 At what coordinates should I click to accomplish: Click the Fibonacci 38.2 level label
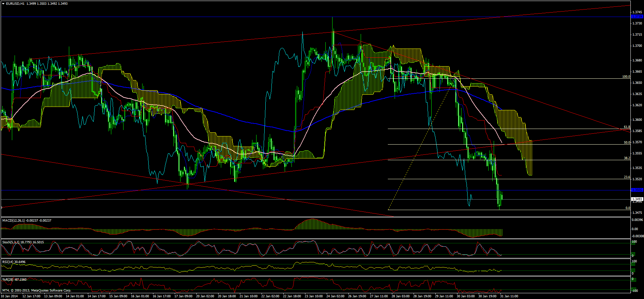point(627,158)
